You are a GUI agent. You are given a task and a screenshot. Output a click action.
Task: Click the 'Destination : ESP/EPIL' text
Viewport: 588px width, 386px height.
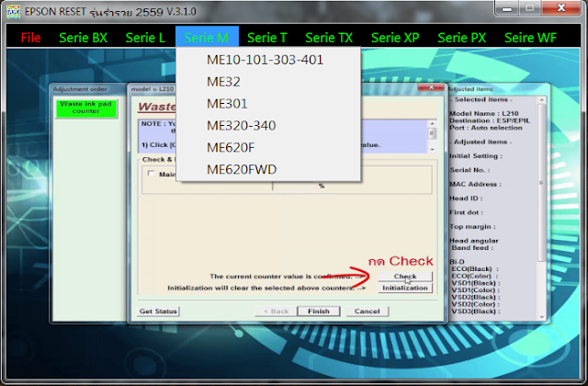pyautogui.click(x=490, y=120)
